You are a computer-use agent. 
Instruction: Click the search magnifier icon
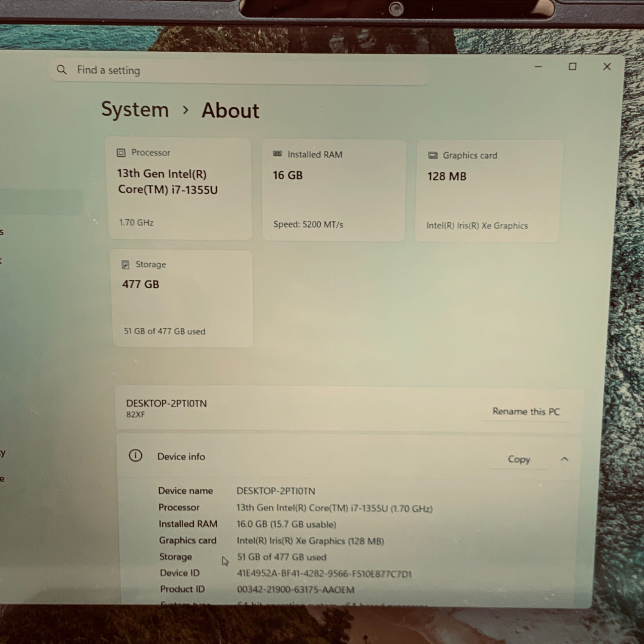click(x=62, y=70)
